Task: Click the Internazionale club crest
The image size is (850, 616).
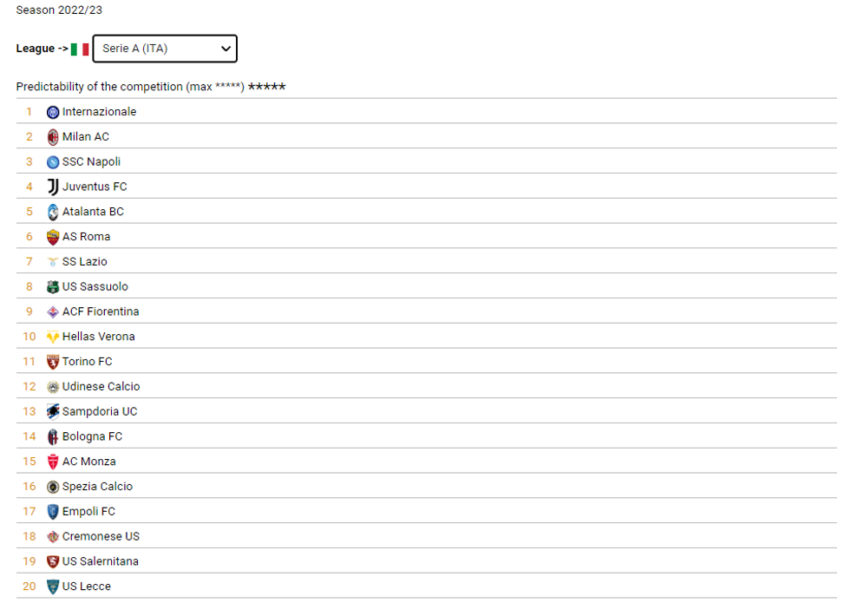Action: pyautogui.click(x=53, y=112)
